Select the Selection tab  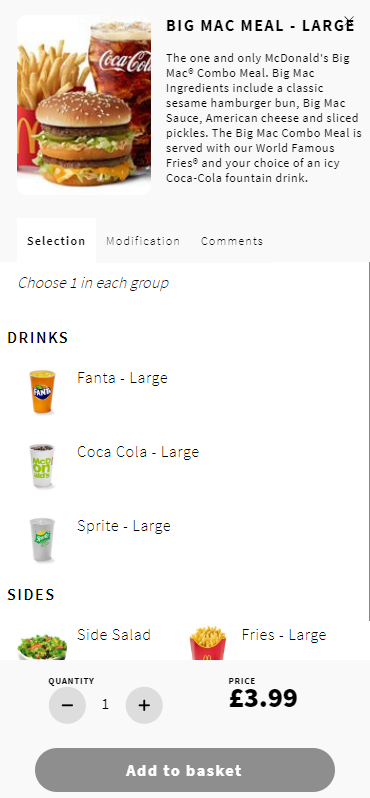[56, 241]
